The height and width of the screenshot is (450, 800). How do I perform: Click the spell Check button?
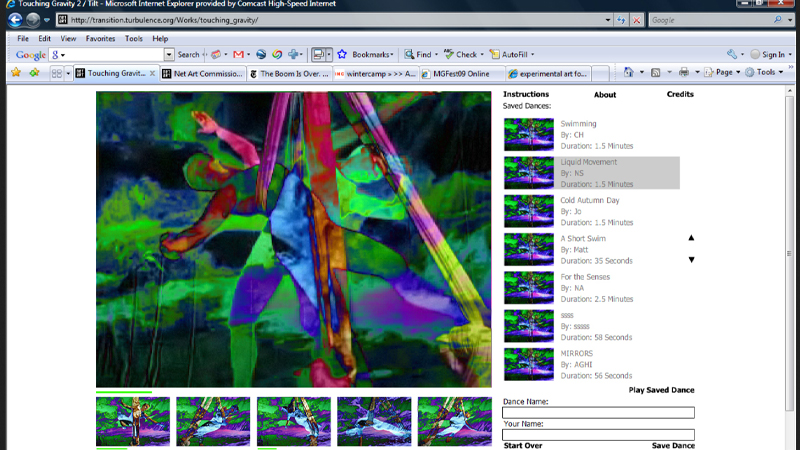461,54
